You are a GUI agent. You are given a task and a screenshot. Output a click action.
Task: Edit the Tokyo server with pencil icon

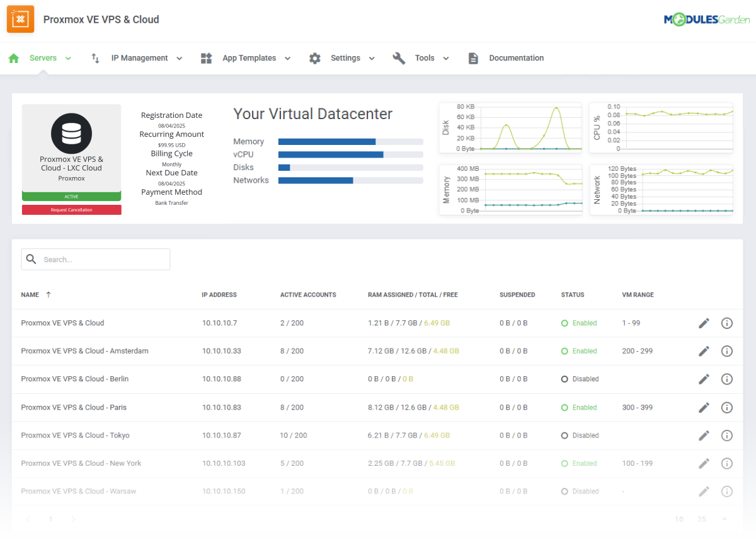click(x=704, y=435)
